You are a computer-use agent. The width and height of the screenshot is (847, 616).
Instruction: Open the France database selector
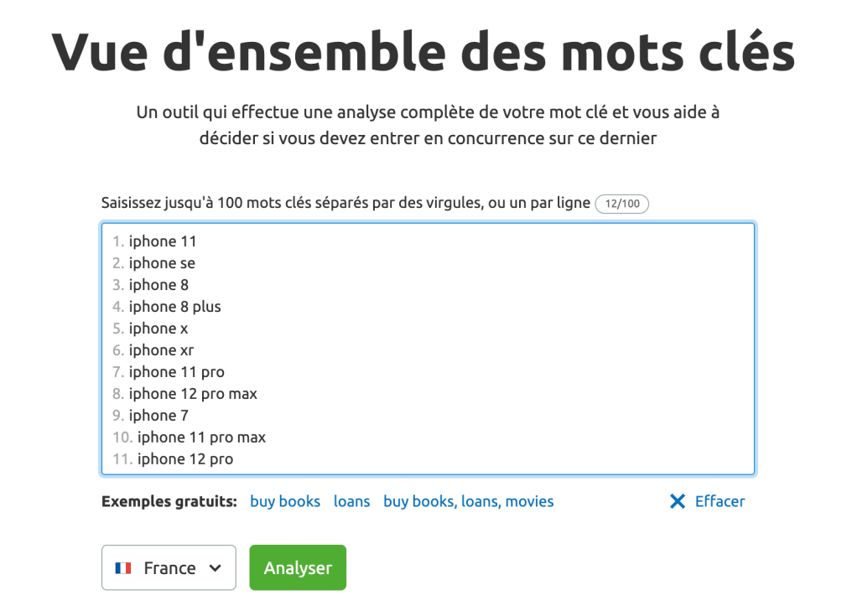click(x=169, y=568)
